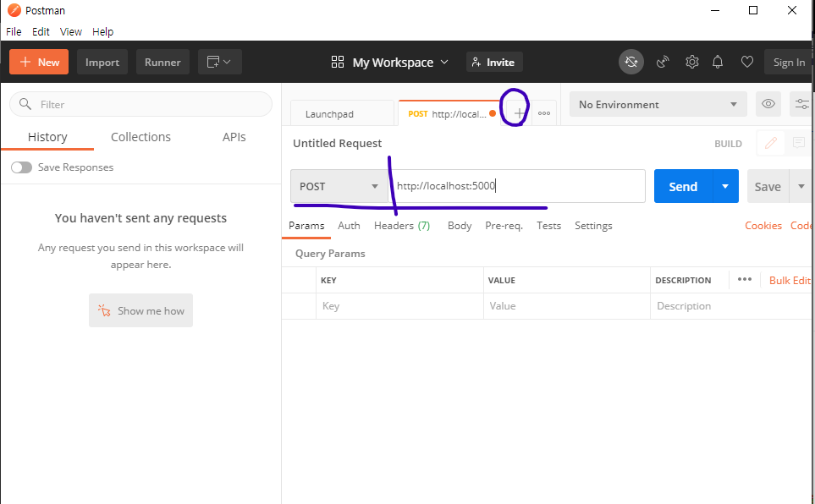The image size is (815, 504).
Task: Click the Key input cell
Action: (x=399, y=306)
